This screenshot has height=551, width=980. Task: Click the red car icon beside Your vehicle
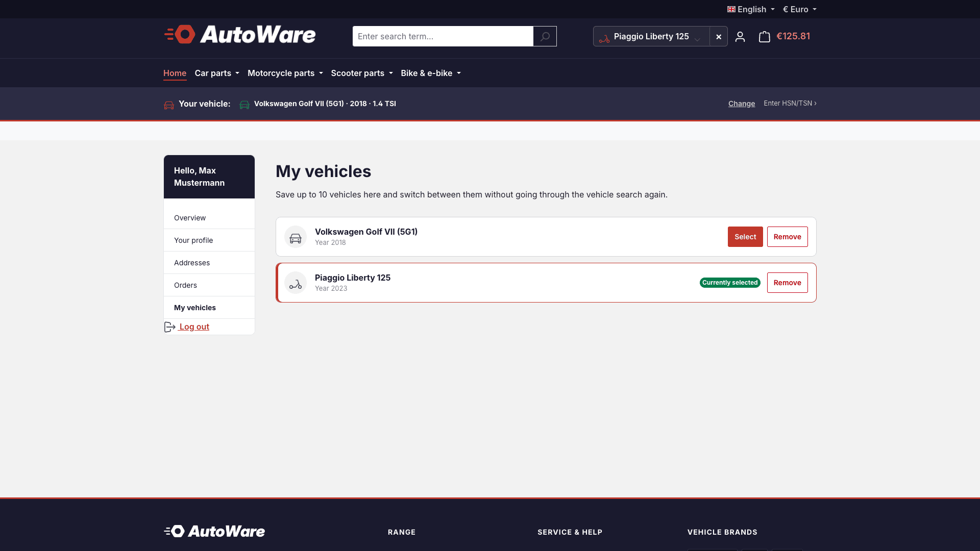[x=169, y=105]
